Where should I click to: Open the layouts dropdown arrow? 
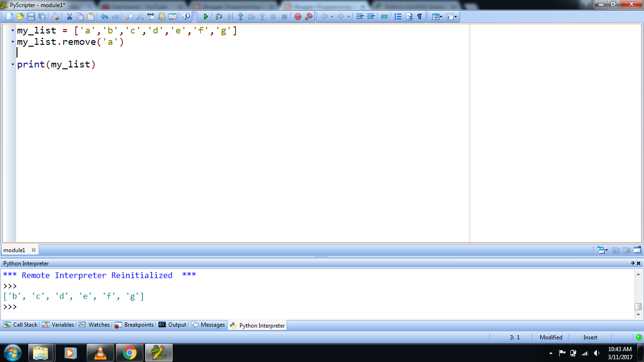(x=441, y=16)
